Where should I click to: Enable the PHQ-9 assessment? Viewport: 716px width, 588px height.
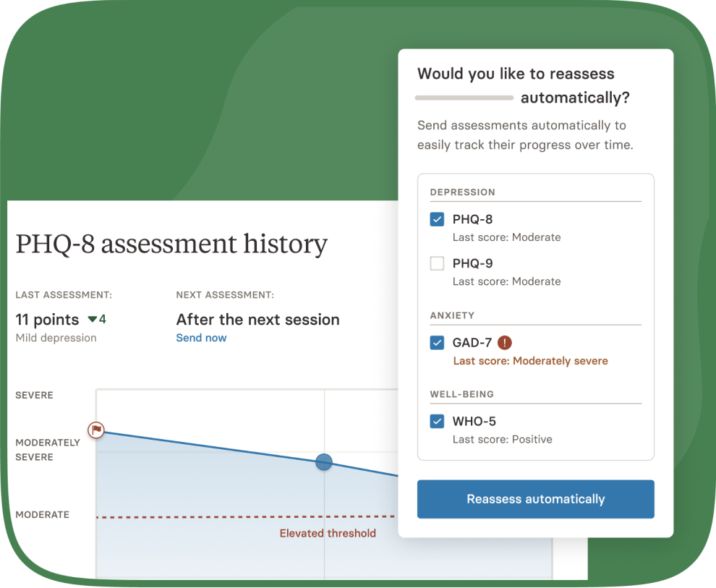437,263
